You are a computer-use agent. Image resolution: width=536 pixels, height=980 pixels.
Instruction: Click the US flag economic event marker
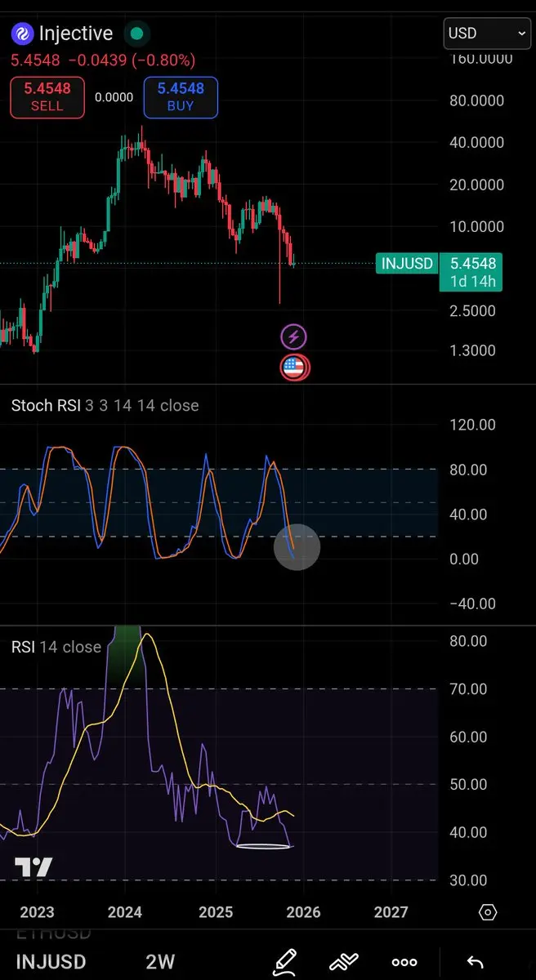coord(294,367)
